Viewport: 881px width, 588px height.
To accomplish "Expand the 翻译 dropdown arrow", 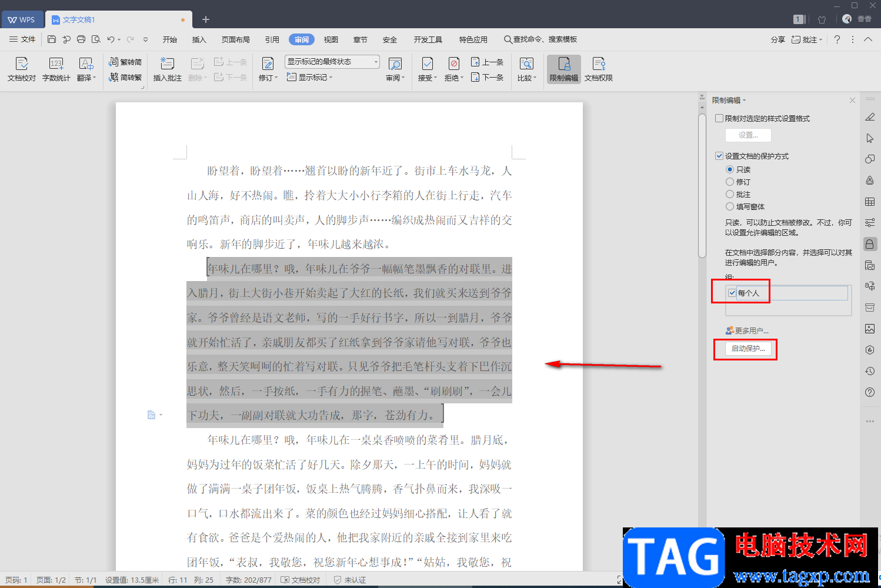I will click(x=94, y=78).
